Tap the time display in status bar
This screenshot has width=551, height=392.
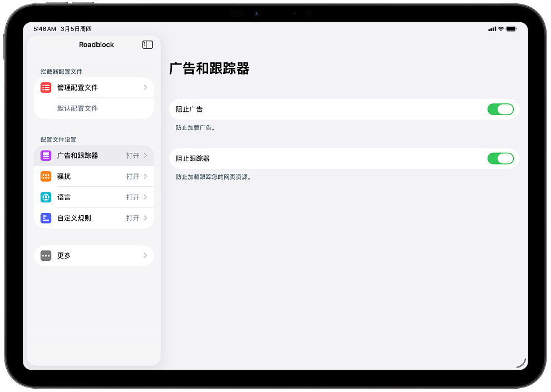[45, 29]
